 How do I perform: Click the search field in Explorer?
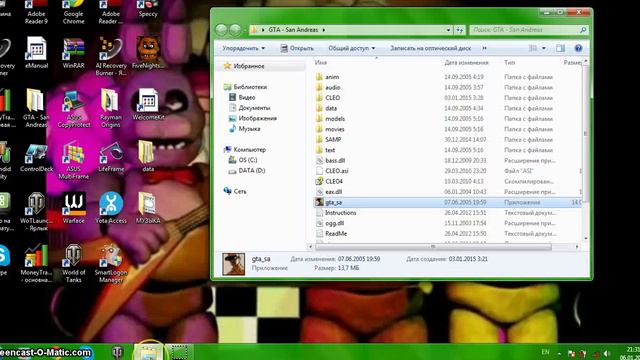[529, 30]
